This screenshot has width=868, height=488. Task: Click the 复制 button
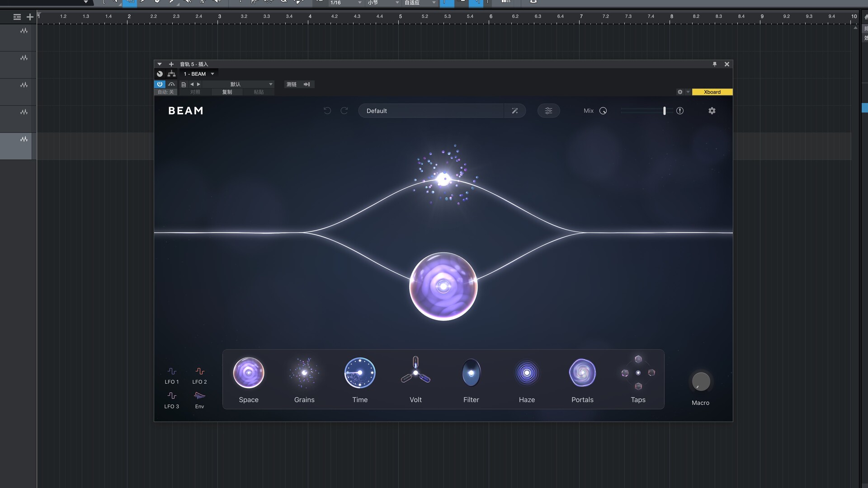(227, 92)
